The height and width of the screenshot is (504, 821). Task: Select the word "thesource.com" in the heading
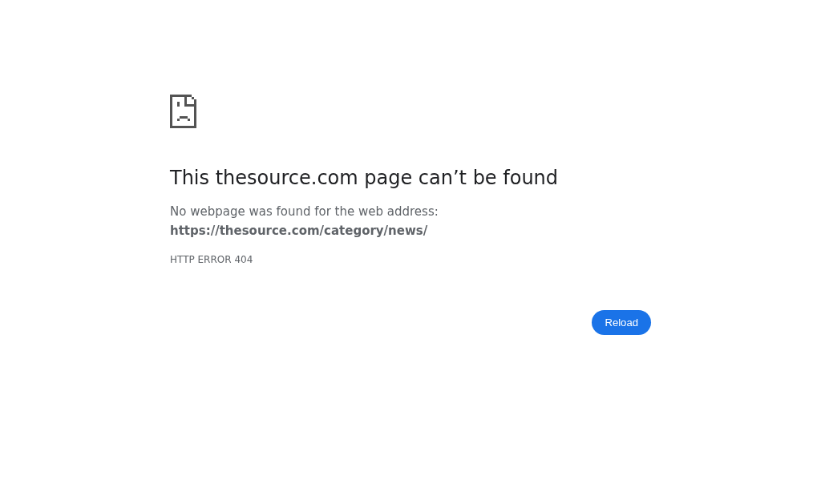coord(286,177)
